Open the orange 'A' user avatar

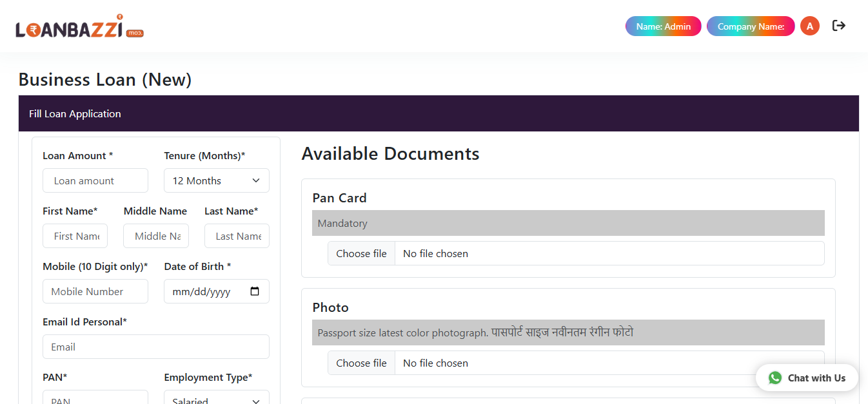[809, 26]
